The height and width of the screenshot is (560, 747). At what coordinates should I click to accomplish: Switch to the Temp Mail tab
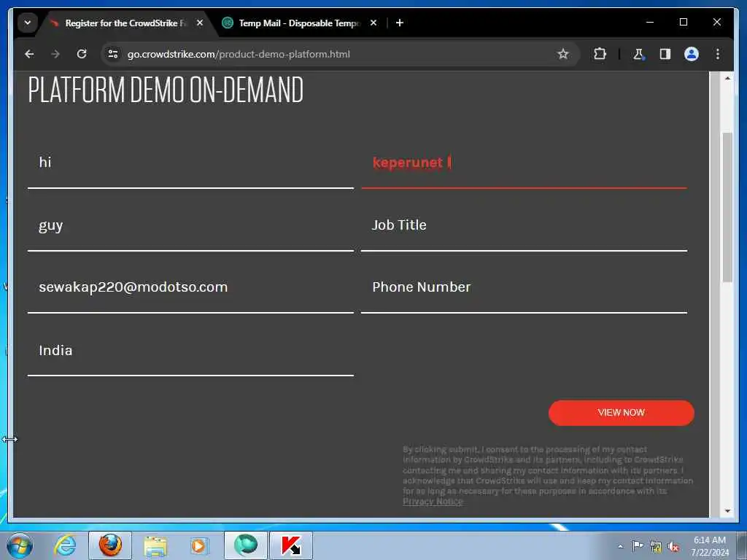click(300, 23)
